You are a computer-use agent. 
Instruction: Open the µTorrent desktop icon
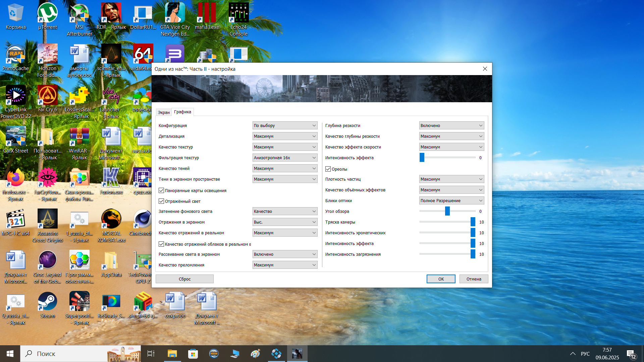[47, 13]
